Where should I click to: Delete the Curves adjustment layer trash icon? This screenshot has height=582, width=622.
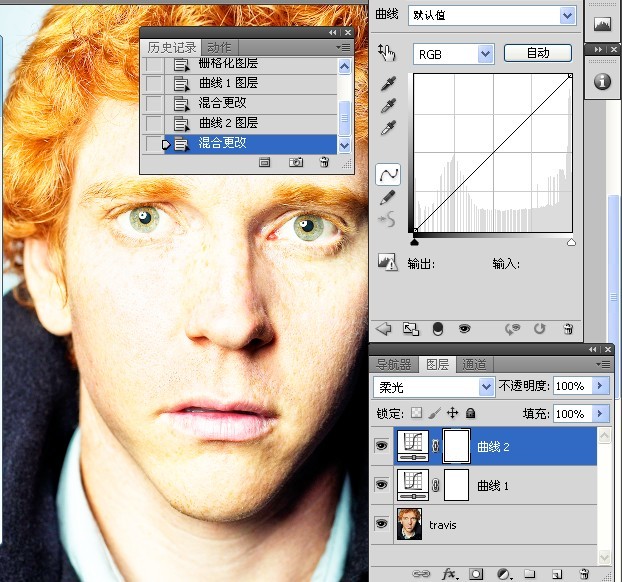[568, 329]
